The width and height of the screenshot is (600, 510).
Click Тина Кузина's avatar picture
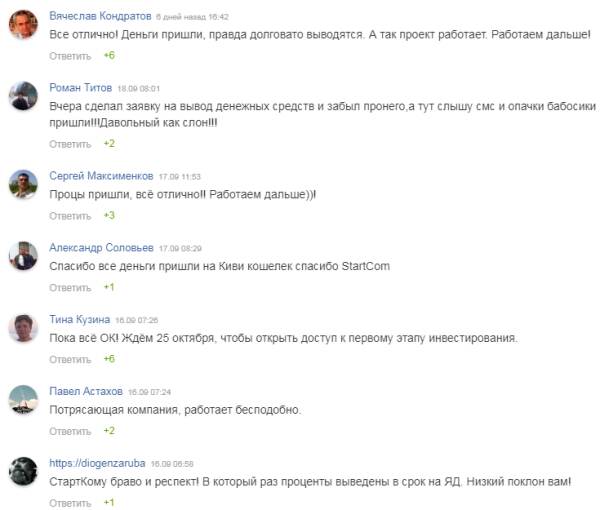coord(24,328)
